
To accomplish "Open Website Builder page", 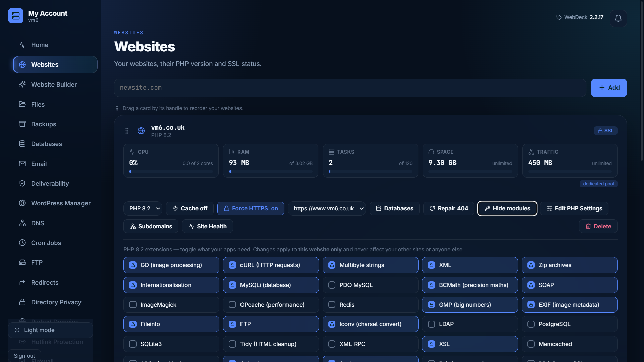I will point(55,84).
